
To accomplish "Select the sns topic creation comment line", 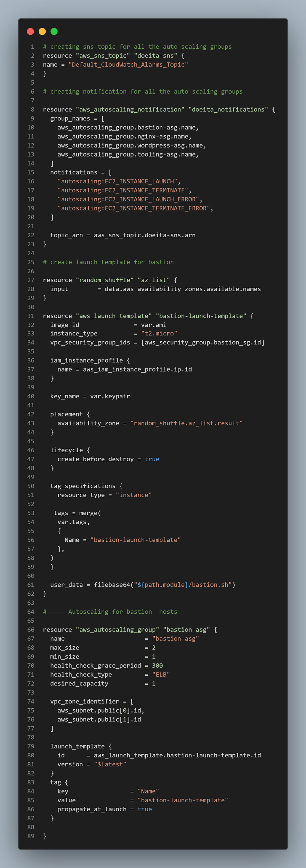I will point(137,47).
